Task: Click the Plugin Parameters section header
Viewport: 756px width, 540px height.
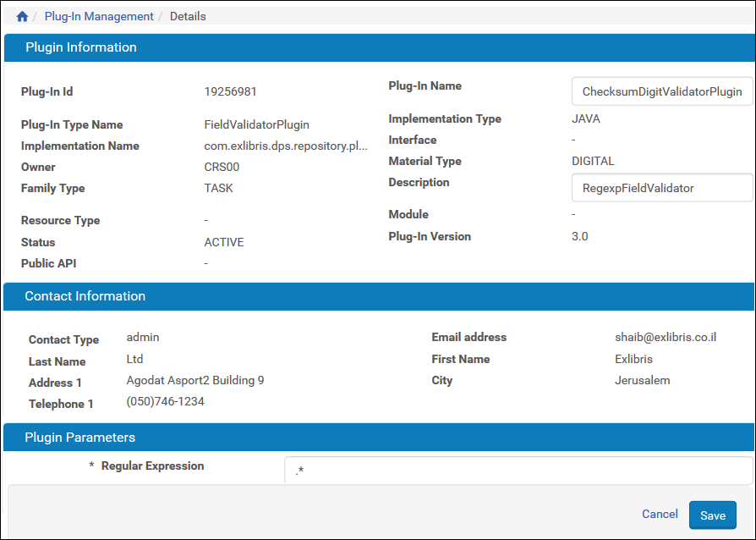Action: [x=80, y=438]
